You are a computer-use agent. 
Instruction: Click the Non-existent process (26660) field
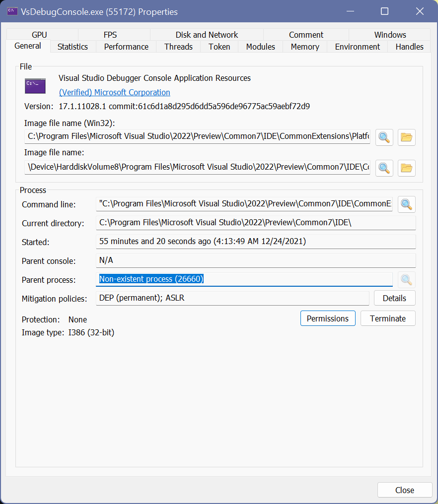(x=244, y=279)
